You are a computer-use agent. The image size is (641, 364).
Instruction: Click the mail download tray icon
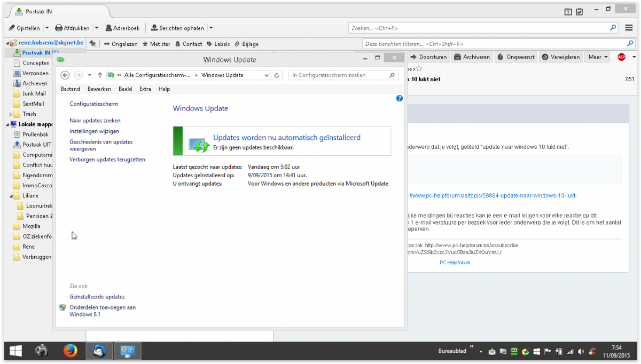[x=491, y=351]
